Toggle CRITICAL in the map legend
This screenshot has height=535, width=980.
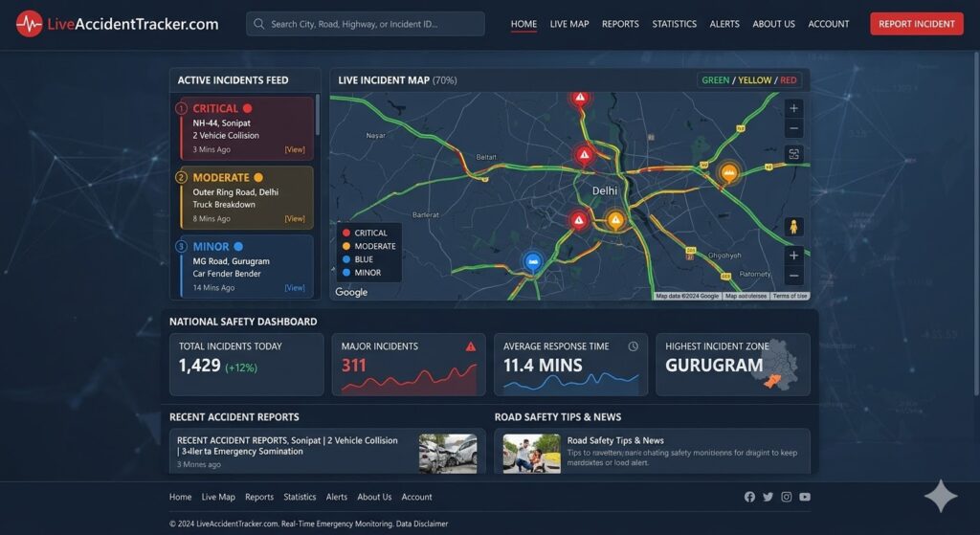click(x=365, y=233)
